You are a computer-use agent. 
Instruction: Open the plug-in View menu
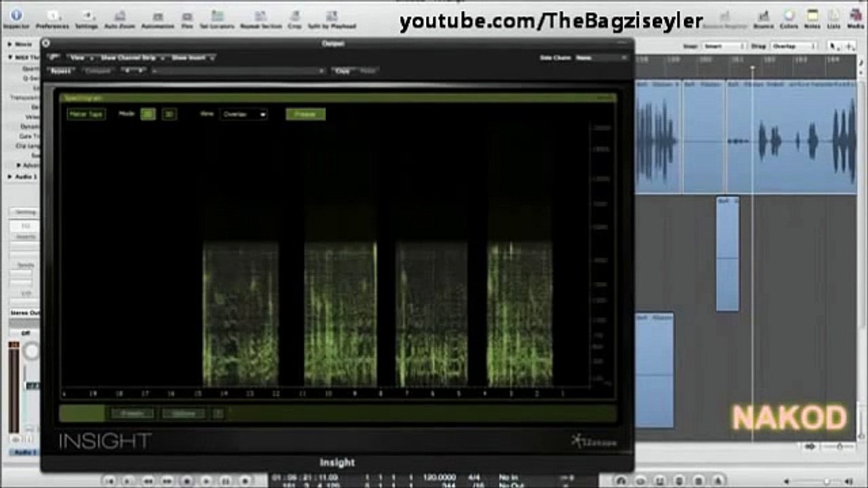(80, 58)
